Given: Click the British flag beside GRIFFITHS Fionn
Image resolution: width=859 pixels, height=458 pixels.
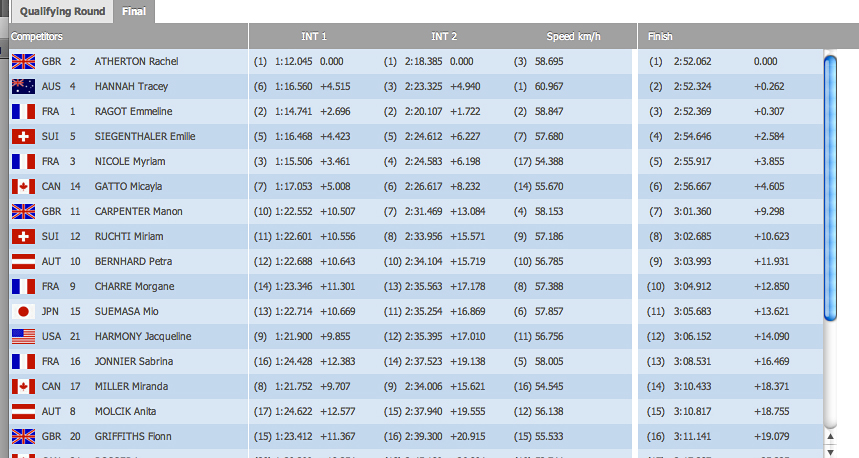Looking at the screenshot, I should coord(22,436).
